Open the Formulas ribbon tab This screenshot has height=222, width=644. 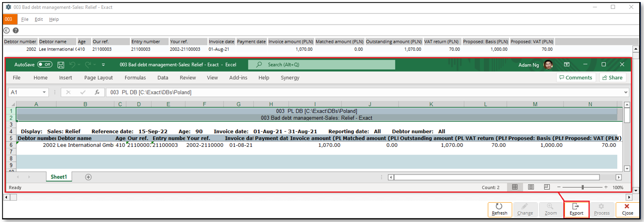coord(135,77)
